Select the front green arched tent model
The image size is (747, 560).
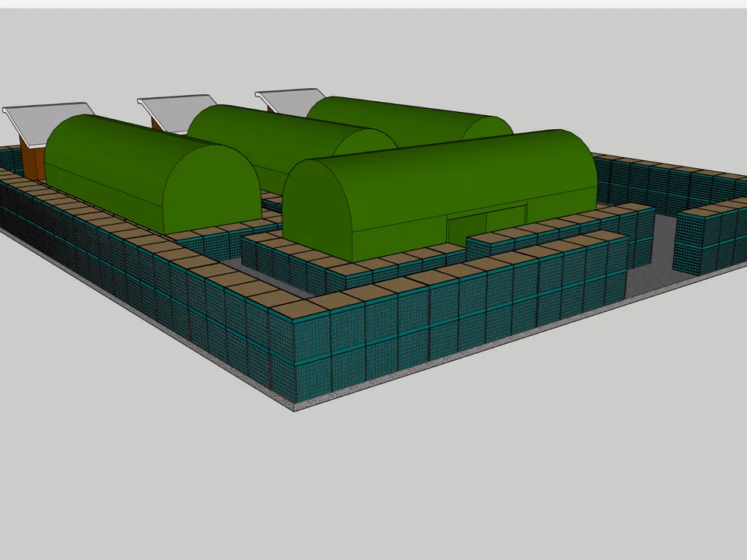(x=439, y=194)
